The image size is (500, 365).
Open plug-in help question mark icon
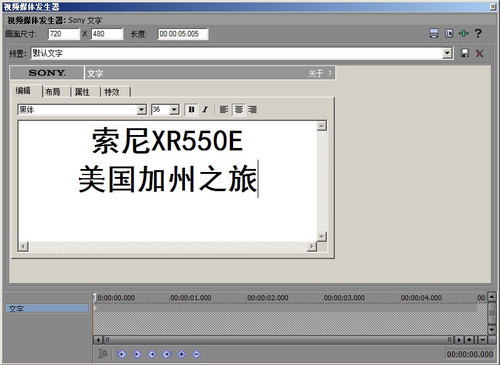[x=478, y=33]
